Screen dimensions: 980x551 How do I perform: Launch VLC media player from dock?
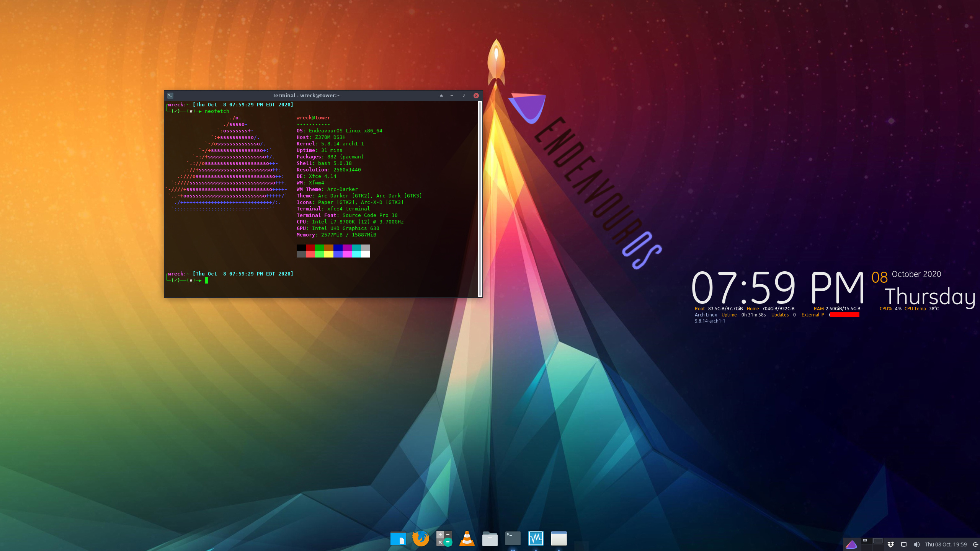point(467,538)
